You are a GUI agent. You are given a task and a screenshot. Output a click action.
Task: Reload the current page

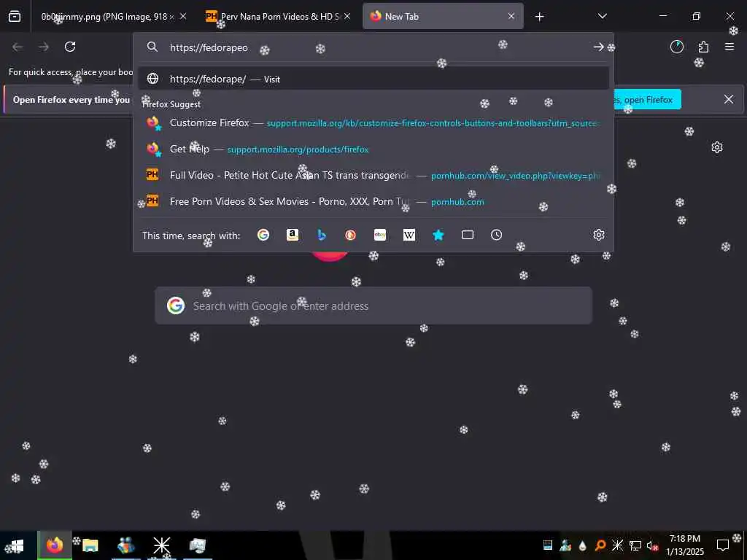70,47
